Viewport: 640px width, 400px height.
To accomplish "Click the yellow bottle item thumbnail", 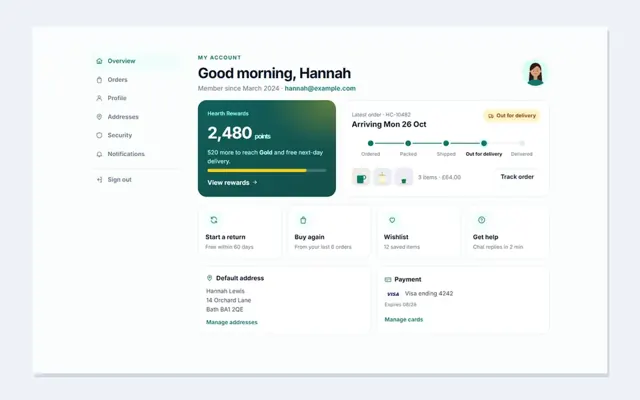I will [382, 177].
